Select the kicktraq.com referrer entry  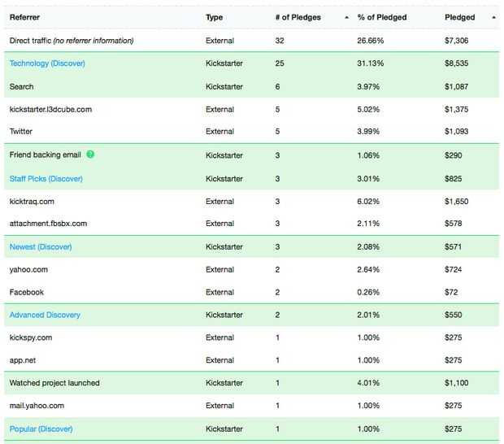32,201
